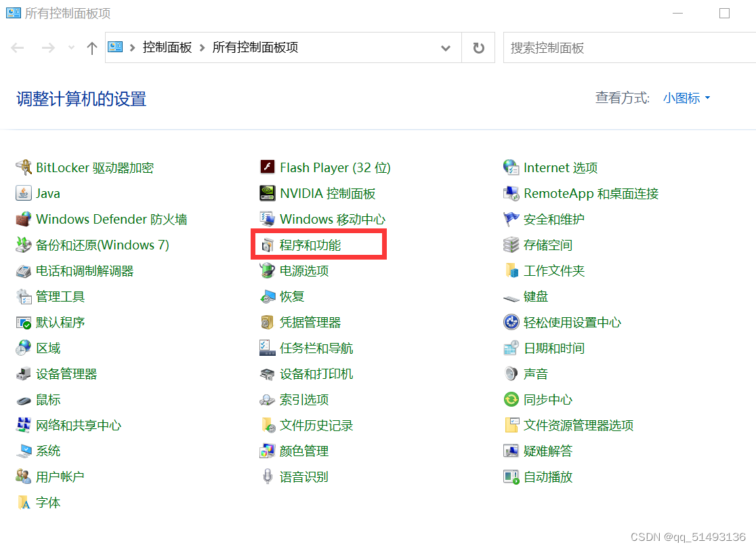Go back with the back arrow
This screenshot has height=549, width=756.
pyautogui.click(x=18, y=47)
